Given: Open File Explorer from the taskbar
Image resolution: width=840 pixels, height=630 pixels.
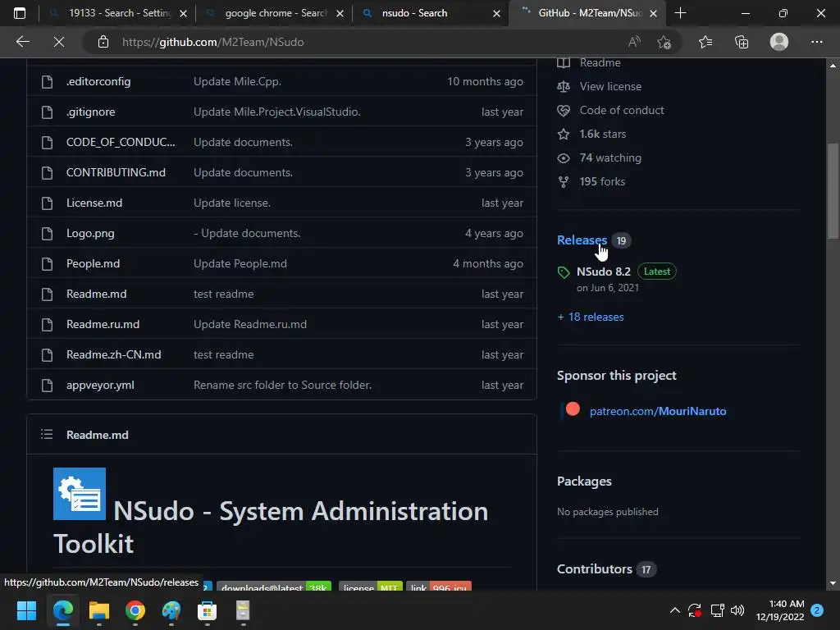Looking at the screenshot, I should click(x=98, y=610).
